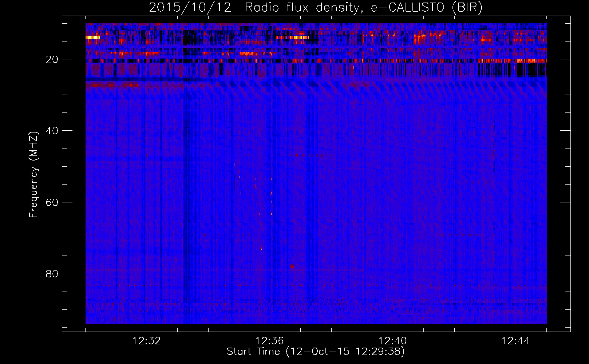Click the plot title '2015/10/12 Radio flux density'

[315, 8]
